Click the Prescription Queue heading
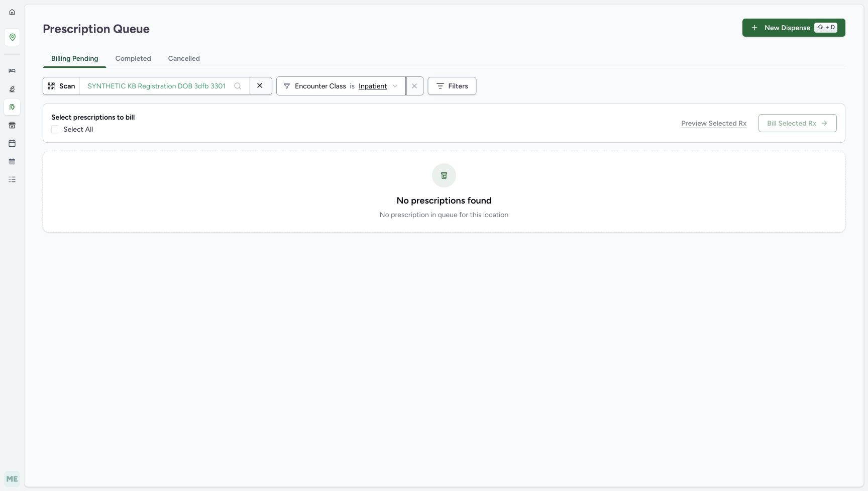Viewport: 868px width, 491px height. [x=96, y=29]
